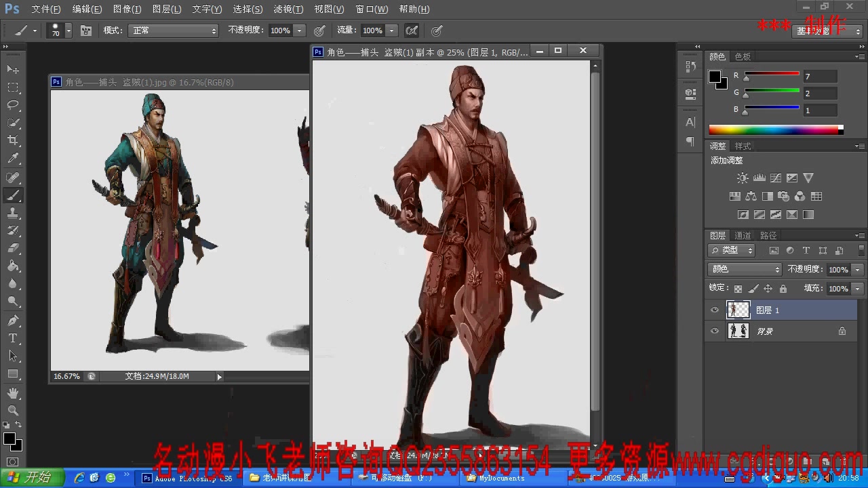
Task: Switch to the 路径 tab
Action: [768, 236]
